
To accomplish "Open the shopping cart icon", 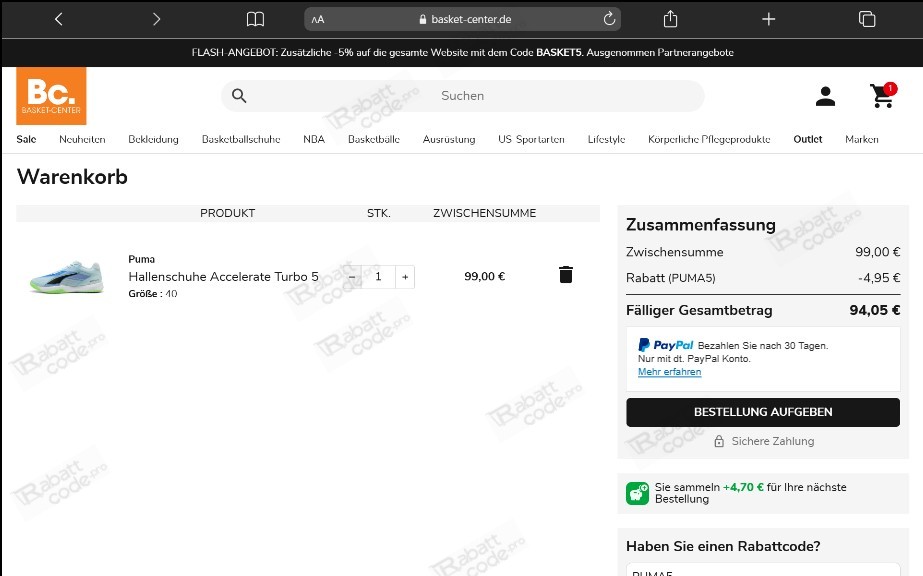I will (882, 96).
